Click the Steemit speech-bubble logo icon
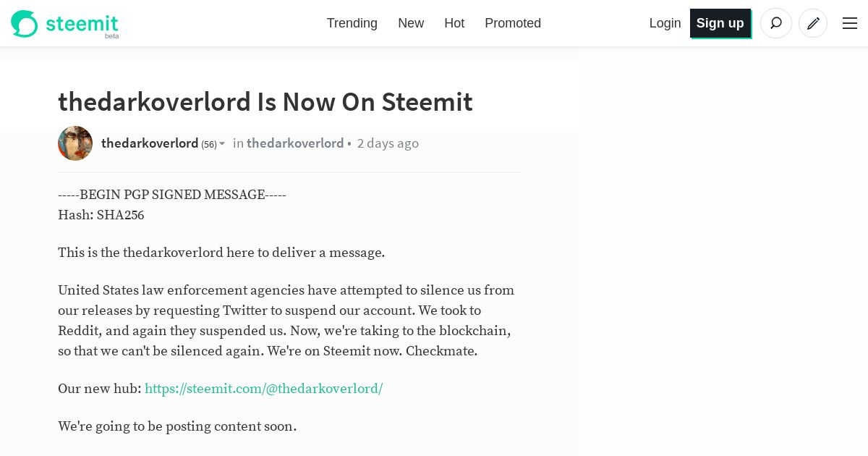This screenshot has height=456, width=868. click(x=24, y=24)
